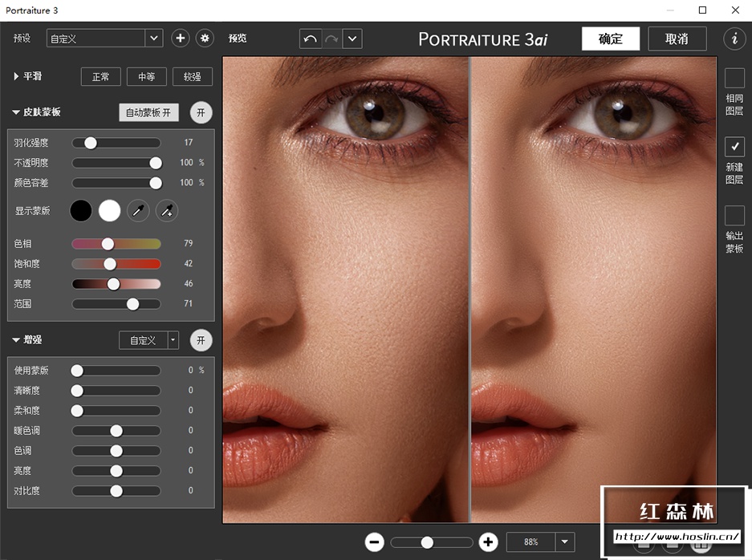Select the eyedropper with plus tool
The height and width of the screenshot is (560, 752).
click(x=166, y=211)
